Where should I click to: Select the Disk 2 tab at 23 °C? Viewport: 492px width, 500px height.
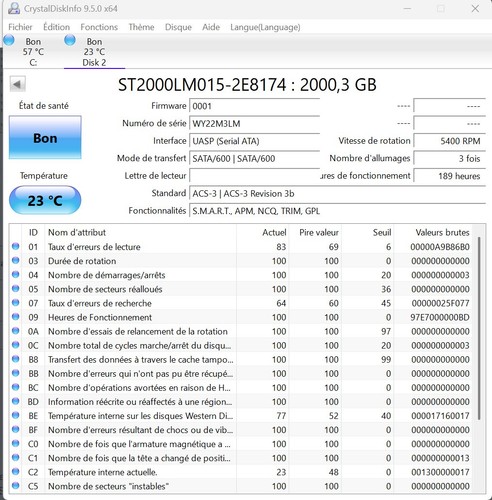[94, 52]
